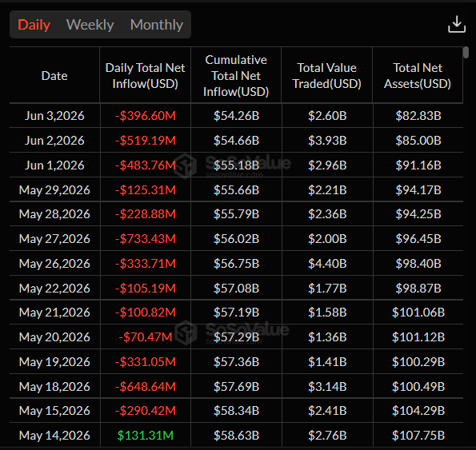The image size is (476, 450).
Task: Select the May 14,2026 date cell
Action: click(54, 436)
